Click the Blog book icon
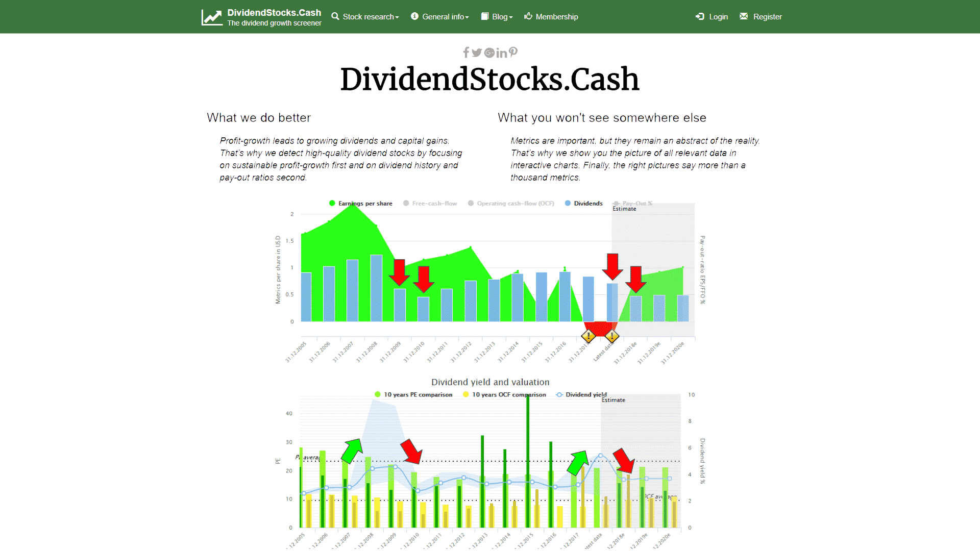The width and height of the screenshot is (980, 551). (x=485, y=16)
